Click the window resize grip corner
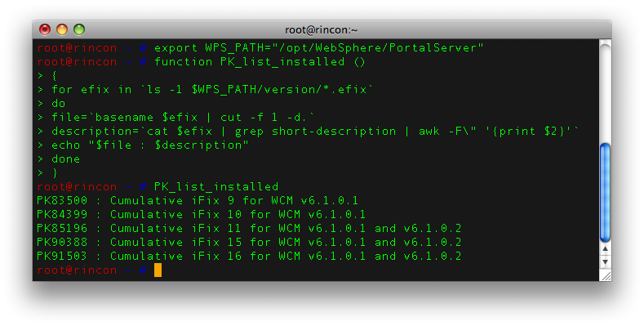644x326 pixels. click(606, 276)
